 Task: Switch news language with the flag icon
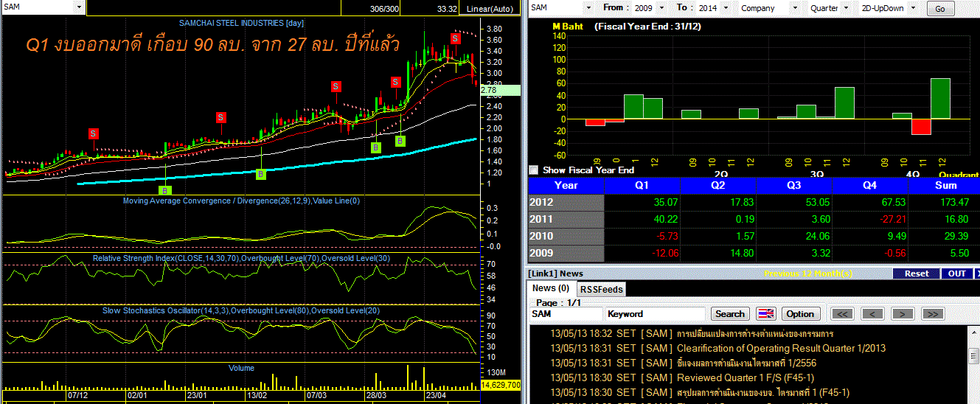(766, 314)
